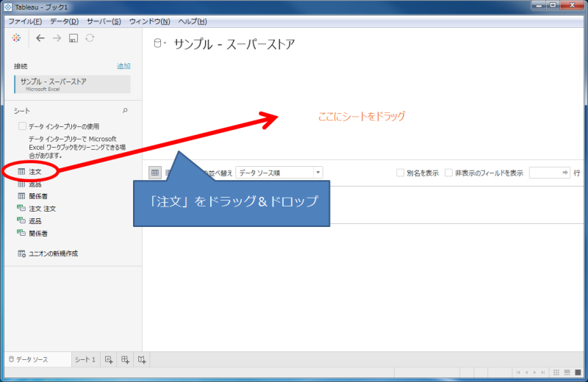Image resolution: width=588 pixels, height=382 pixels.
Task: Show tabs view icon in status bar
Action: click(x=578, y=372)
